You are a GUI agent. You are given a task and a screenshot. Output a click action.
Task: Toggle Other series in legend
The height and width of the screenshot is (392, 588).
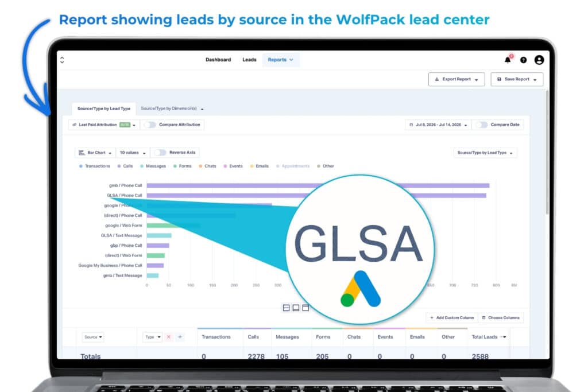326,166
